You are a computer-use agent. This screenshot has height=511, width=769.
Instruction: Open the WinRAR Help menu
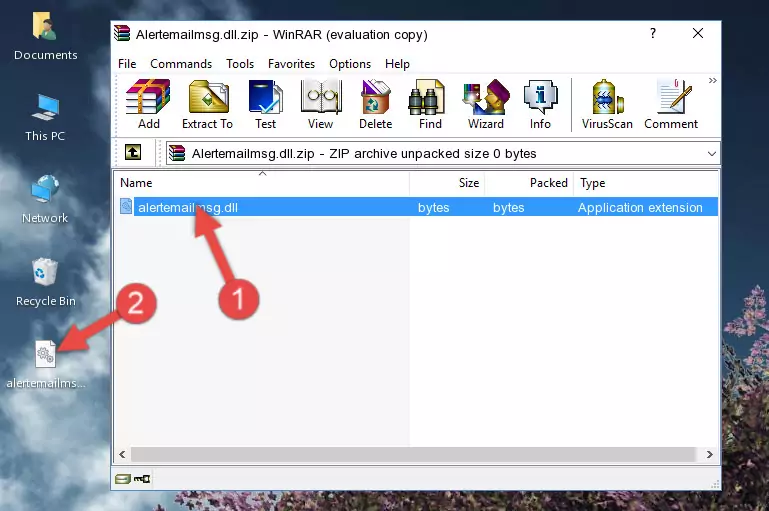pyautogui.click(x=397, y=64)
